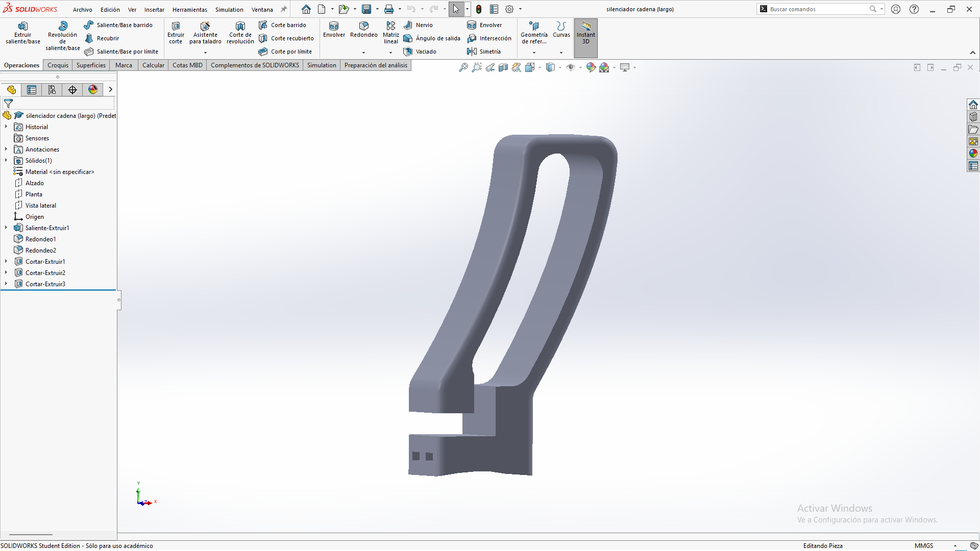980x551 pixels.
Task: Open Asistente para taladro
Action: (205, 33)
